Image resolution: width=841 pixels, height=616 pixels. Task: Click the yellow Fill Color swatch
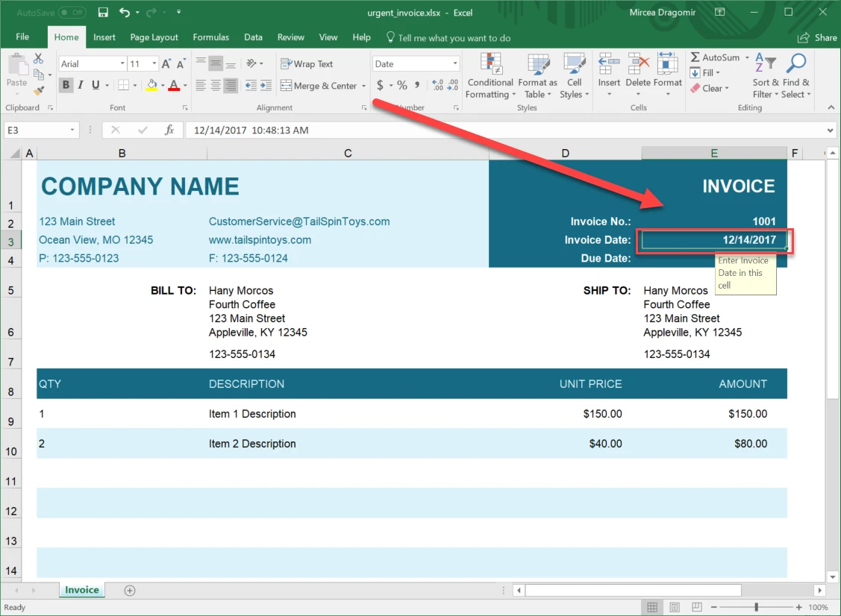(151, 85)
